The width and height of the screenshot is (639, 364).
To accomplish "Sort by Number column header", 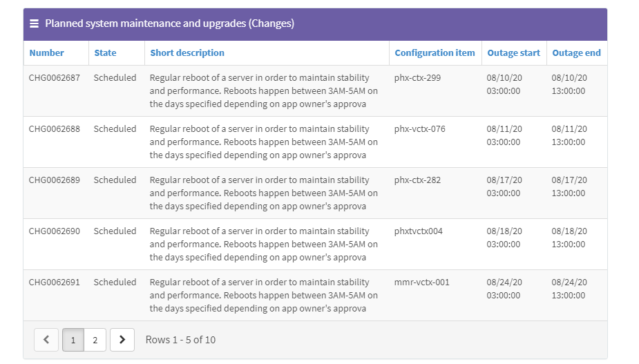I will (x=46, y=52).
